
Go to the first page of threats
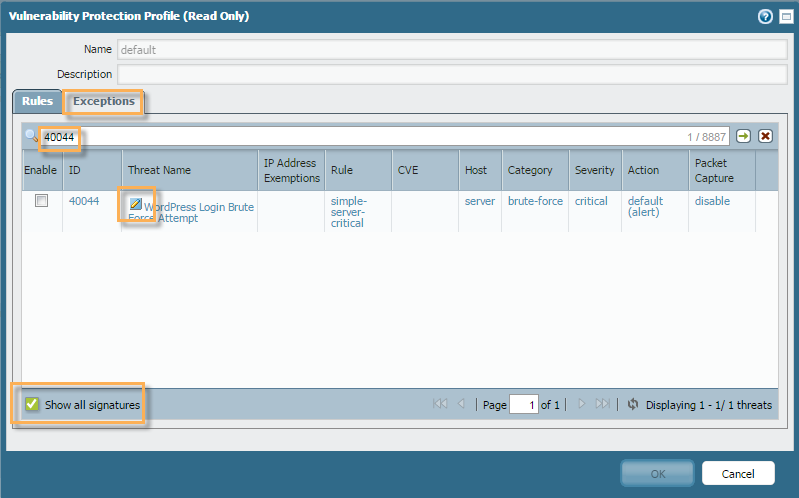click(x=440, y=405)
